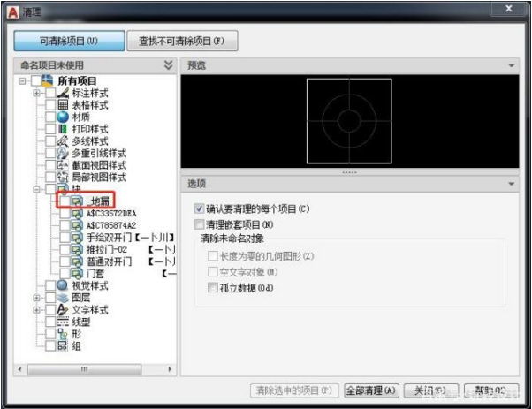Image resolution: width=532 pixels, height=409 pixels.
Task: Click the 文字样式 text style icon
Action: [x=63, y=310]
